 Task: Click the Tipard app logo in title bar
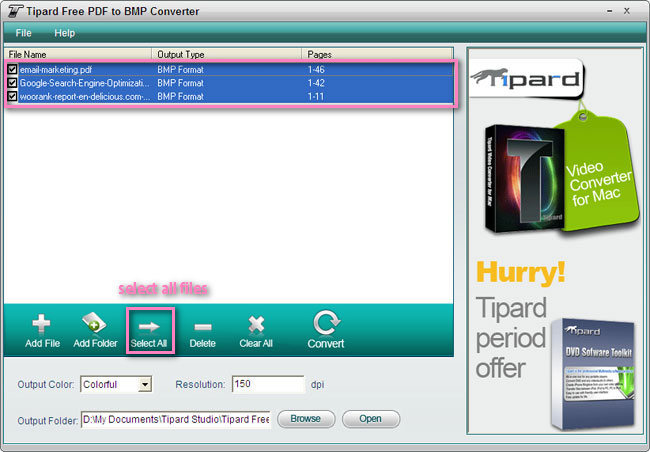(15, 11)
